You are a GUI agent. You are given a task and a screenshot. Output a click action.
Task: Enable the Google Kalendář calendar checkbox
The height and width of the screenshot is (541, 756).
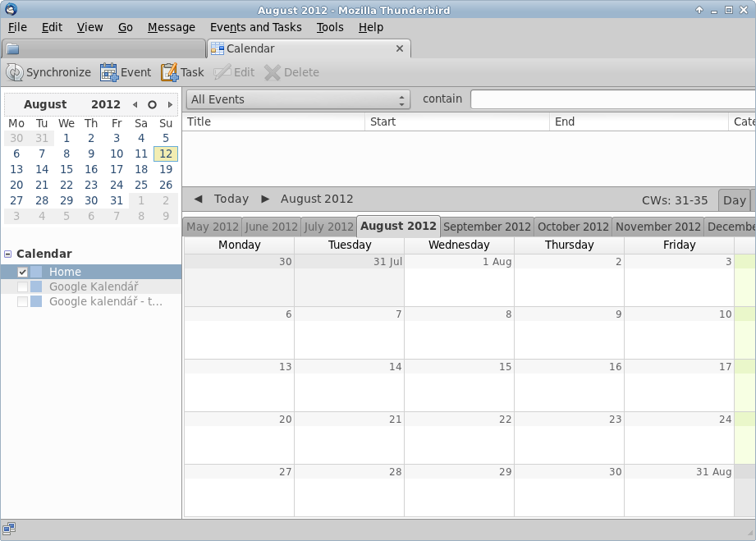click(x=22, y=287)
